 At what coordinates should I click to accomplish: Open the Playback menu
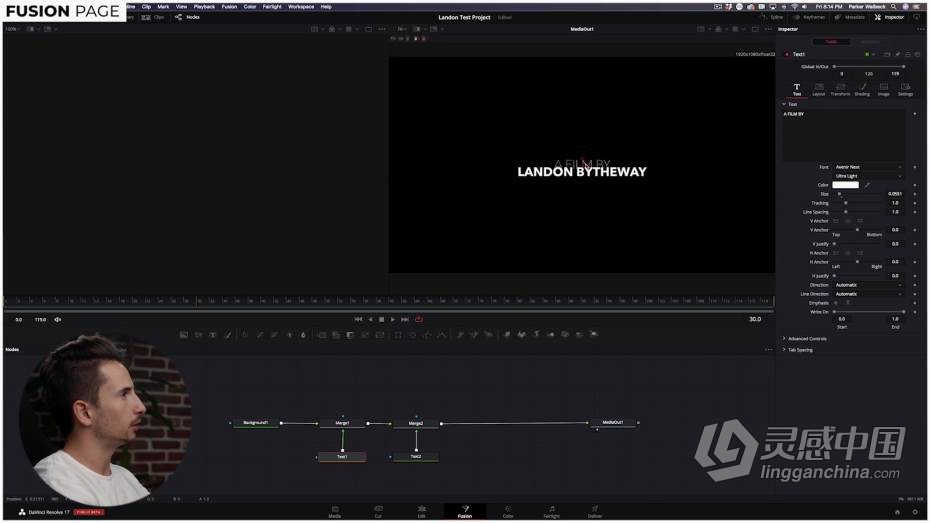click(x=204, y=7)
